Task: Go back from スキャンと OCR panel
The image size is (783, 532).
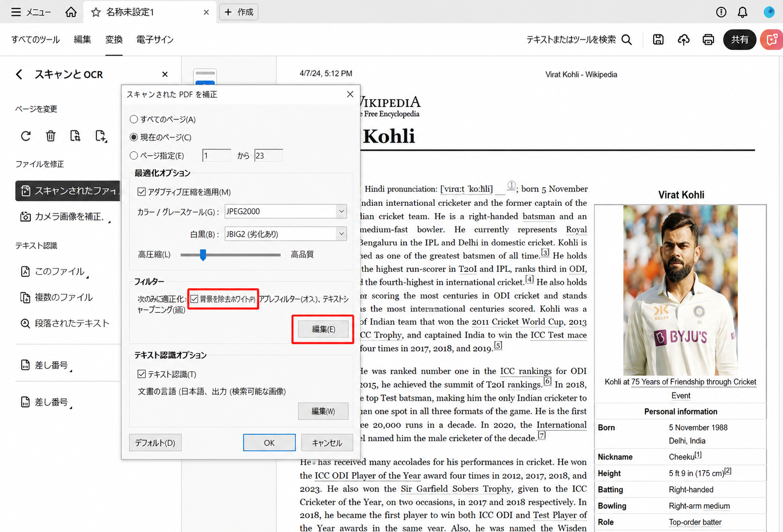Action: pos(19,75)
